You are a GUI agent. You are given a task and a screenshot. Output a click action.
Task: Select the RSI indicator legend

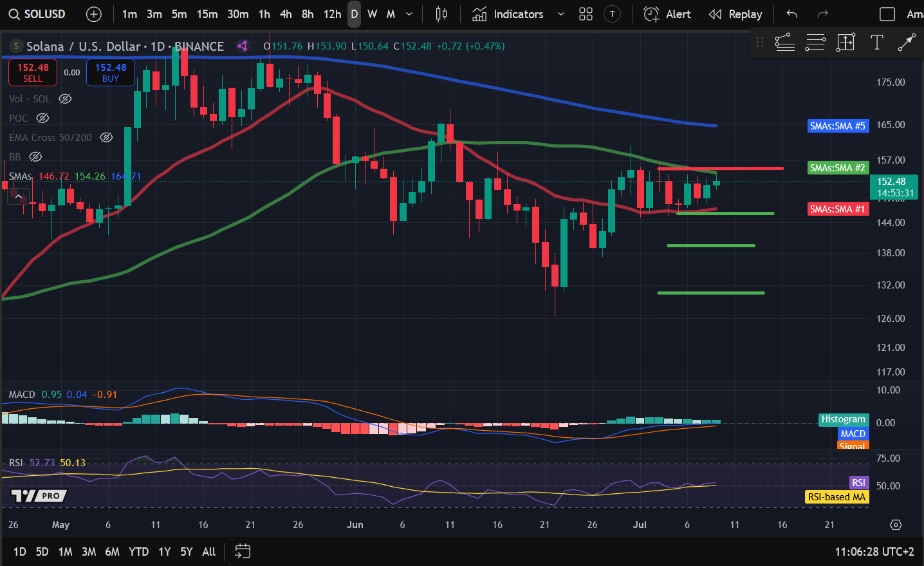point(15,462)
